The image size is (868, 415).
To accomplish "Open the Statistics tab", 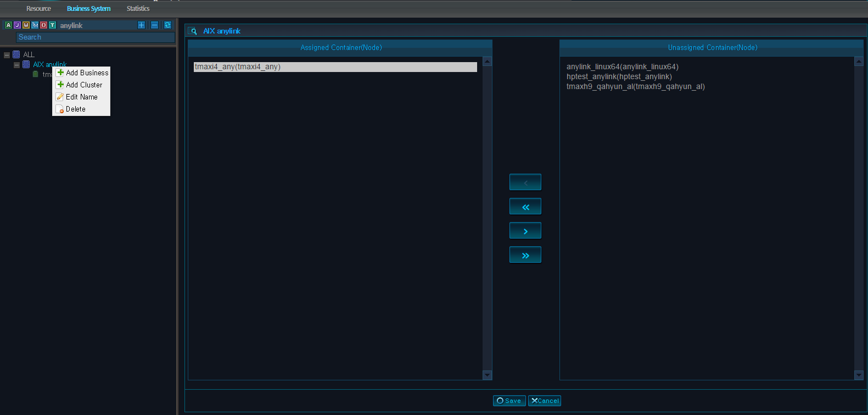I will click(138, 9).
